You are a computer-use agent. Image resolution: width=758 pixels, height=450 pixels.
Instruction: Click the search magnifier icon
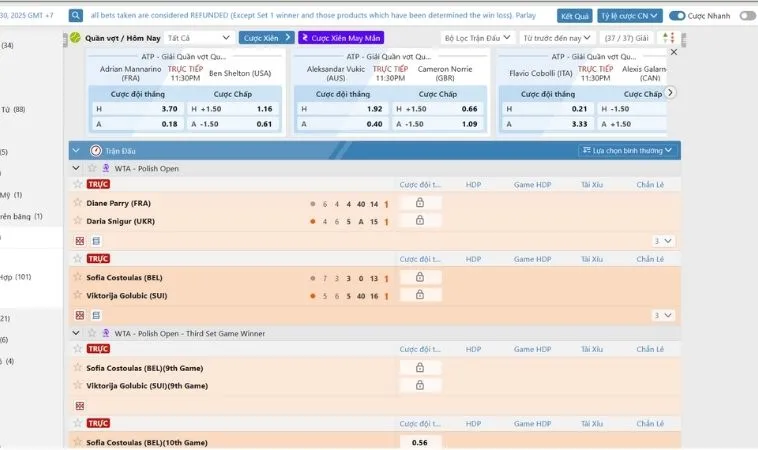click(x=76, y=16)
